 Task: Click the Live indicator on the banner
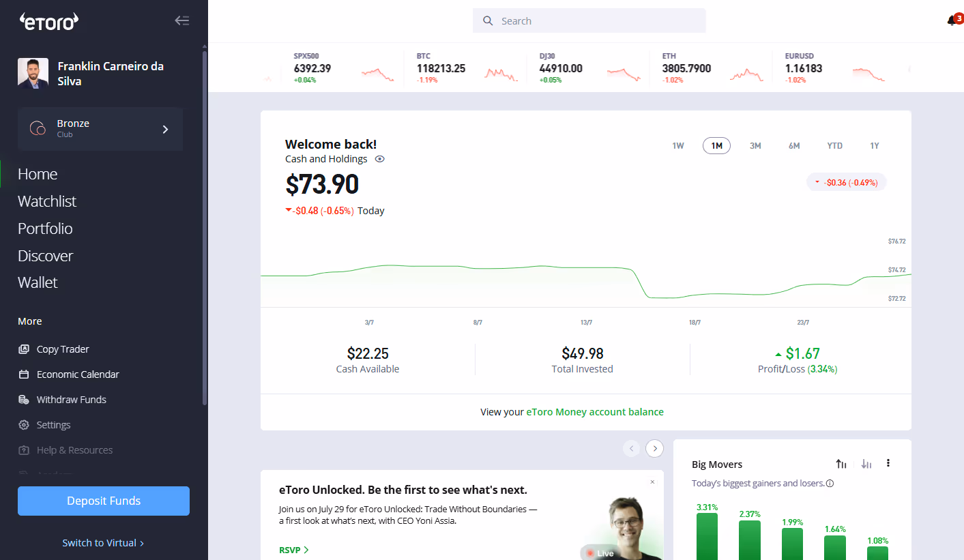coord(600,553)
